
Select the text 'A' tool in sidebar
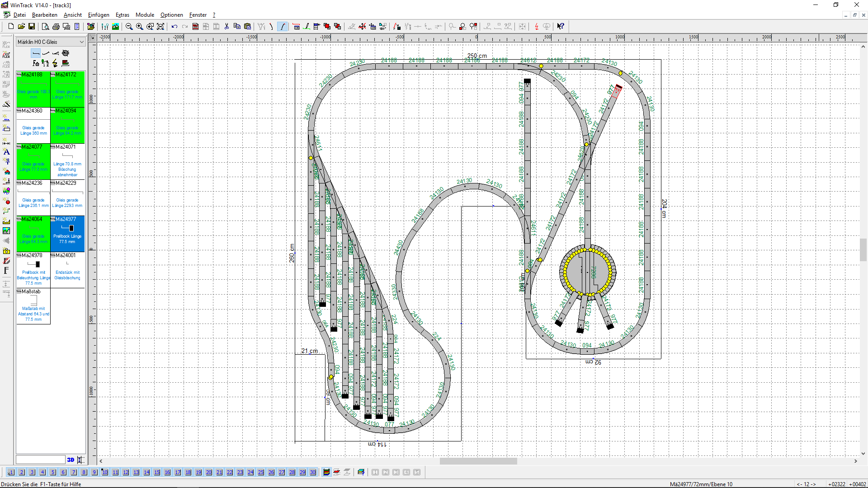coord(6,152)
